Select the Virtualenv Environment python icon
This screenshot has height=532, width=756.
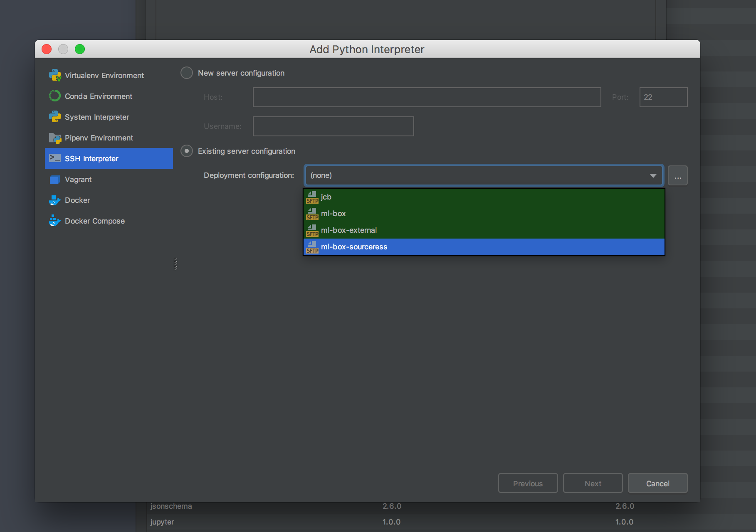(x=55, y=75)
